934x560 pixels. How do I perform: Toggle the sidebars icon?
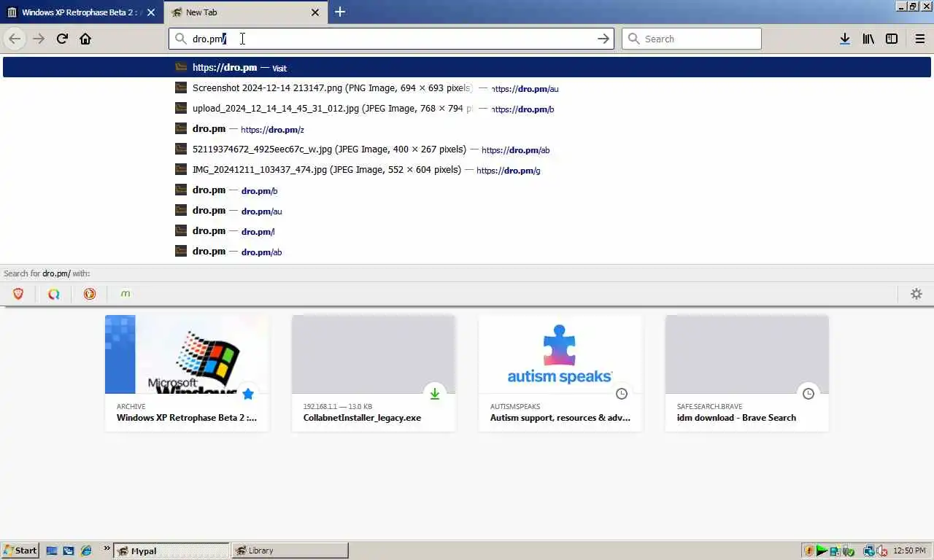pyautogui.click(x=892, y=39)
